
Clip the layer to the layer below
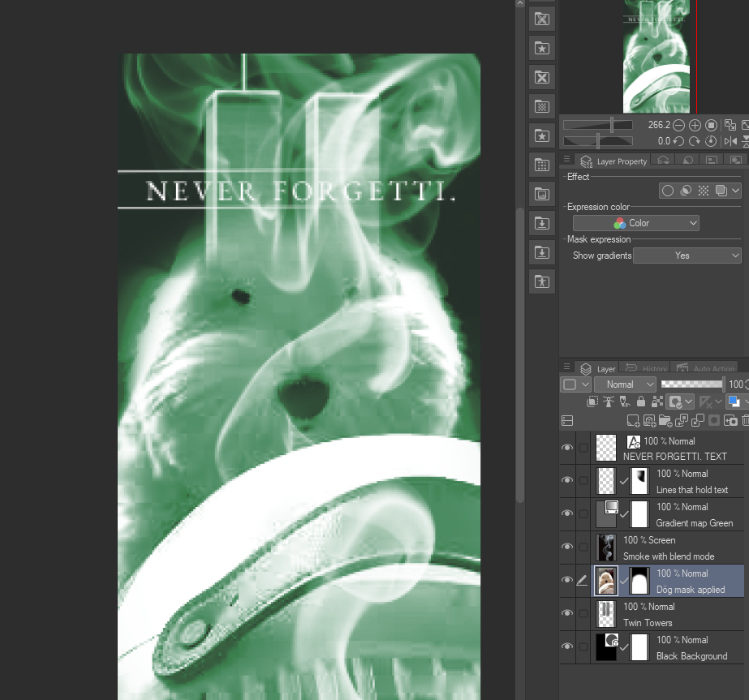click(592, 402)
